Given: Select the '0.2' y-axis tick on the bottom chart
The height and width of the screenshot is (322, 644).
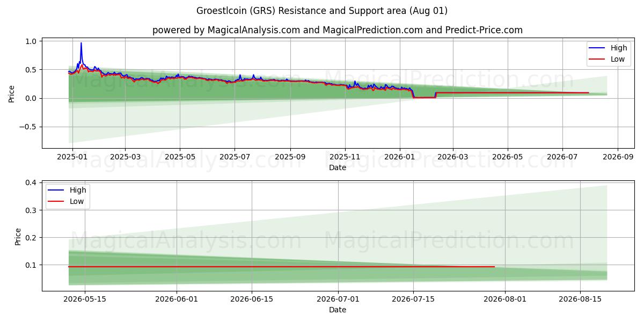Looking at the screenshot, I should (31, 238).
